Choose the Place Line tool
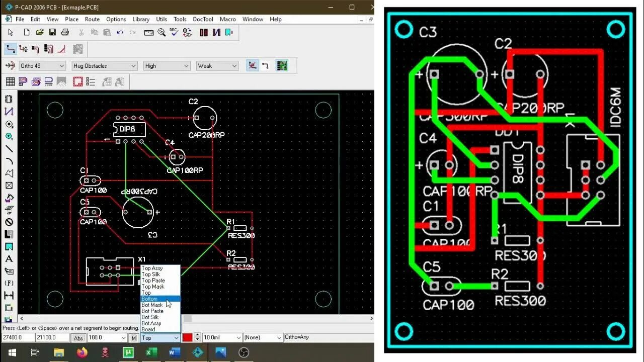The height and width of the screenshot is (362, 644). tap(9, 149)
